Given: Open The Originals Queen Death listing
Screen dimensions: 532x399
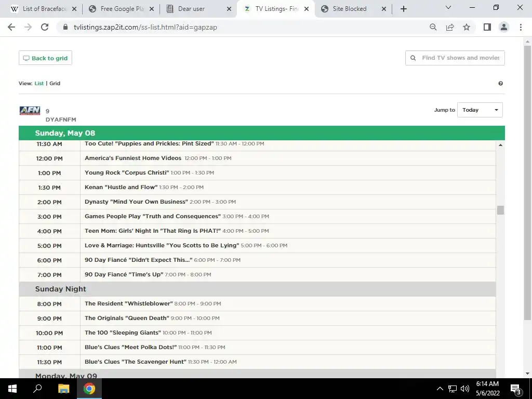Looking at the screenshot, I should pos(127,318).
